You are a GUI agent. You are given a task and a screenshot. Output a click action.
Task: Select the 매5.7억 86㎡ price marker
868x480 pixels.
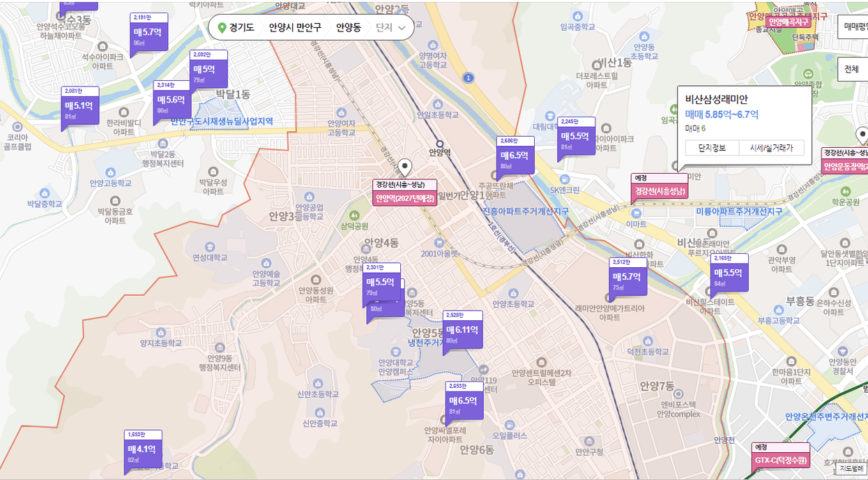pyautogui.click(x=148, y=33)
